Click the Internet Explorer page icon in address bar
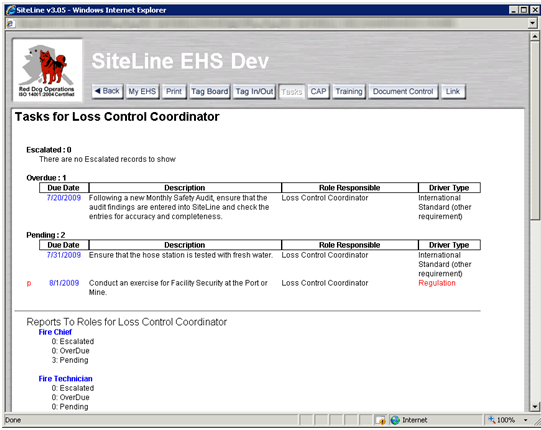The height and width of the screenshot is (430, 541). 10,23
